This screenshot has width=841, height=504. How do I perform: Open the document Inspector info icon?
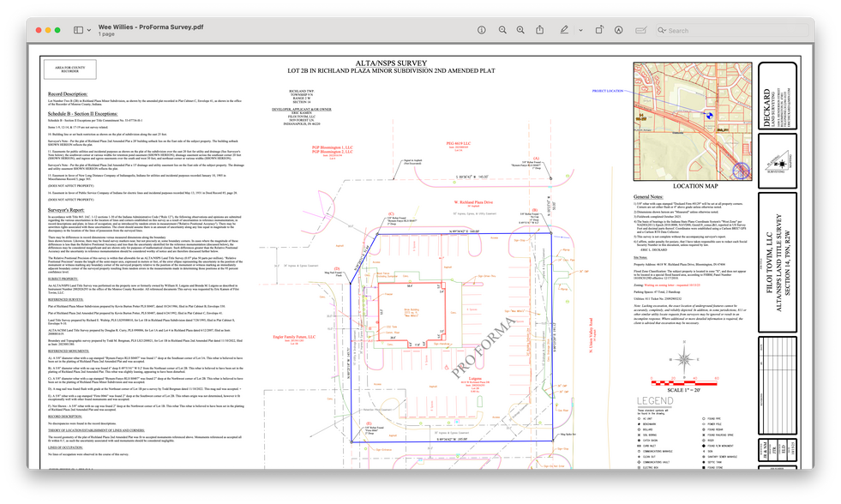tap(480, 30)
